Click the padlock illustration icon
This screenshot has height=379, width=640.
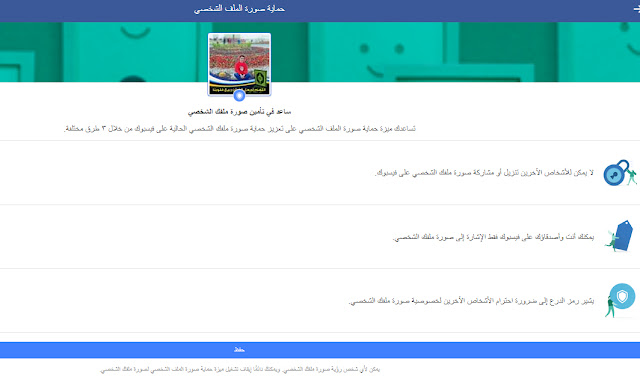tap(616, 173)
